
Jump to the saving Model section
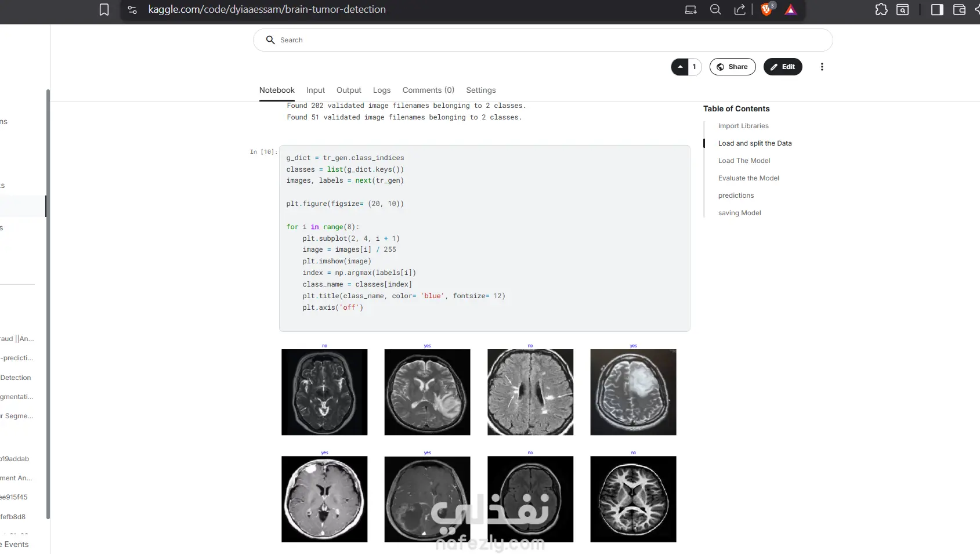tap(739, 213)
